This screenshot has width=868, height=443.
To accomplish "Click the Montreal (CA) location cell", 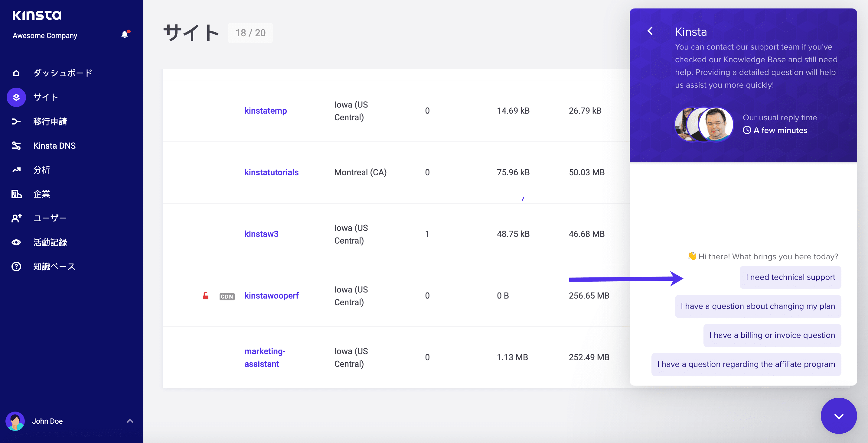I will [360, 172].
